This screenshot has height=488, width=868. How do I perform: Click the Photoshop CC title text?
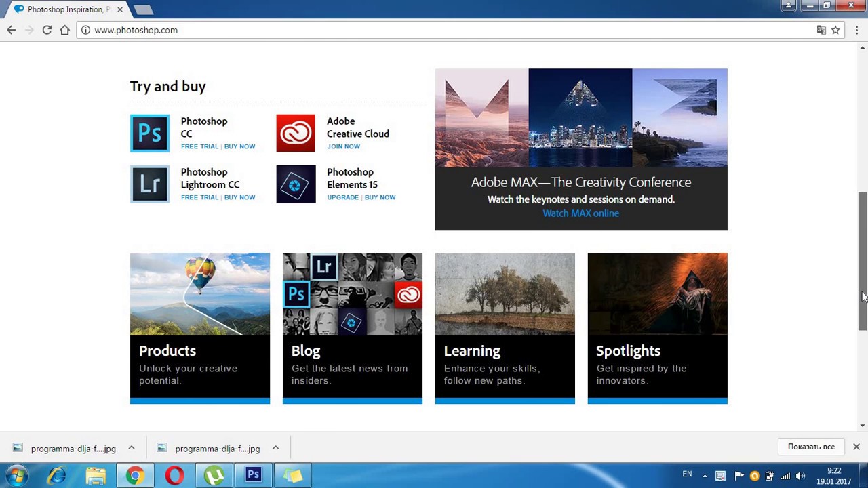tap(204, 127)
